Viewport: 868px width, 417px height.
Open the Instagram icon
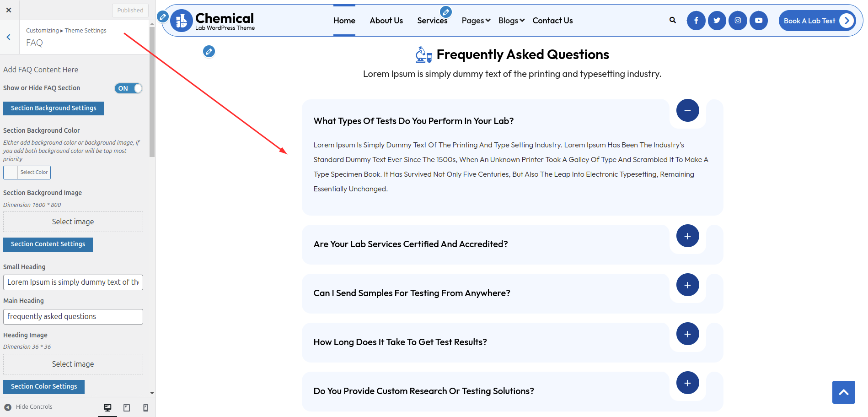[738, 20]
